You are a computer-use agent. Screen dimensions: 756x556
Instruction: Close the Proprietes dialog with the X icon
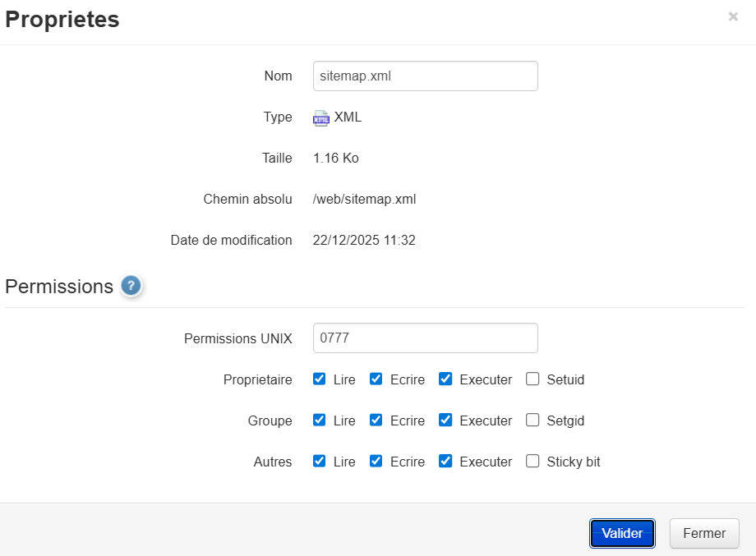coord(733,16)
